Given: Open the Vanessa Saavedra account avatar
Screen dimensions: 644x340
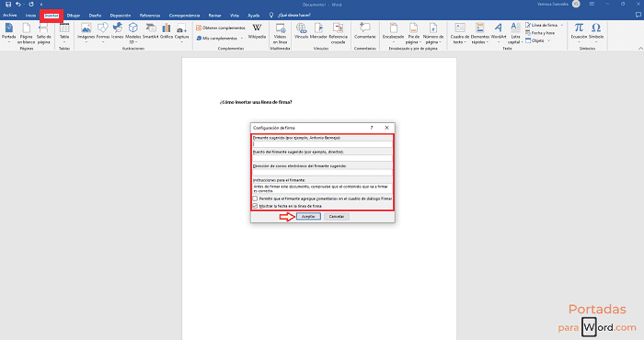Looking at the screenshot, I should click(x=576, y=4).
